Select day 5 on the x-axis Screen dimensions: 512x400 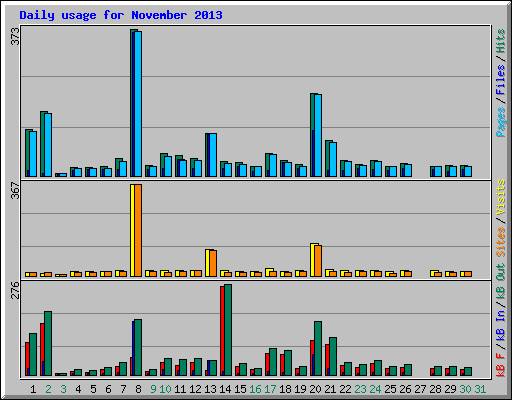pyautogui.click(x=93, y=389)
